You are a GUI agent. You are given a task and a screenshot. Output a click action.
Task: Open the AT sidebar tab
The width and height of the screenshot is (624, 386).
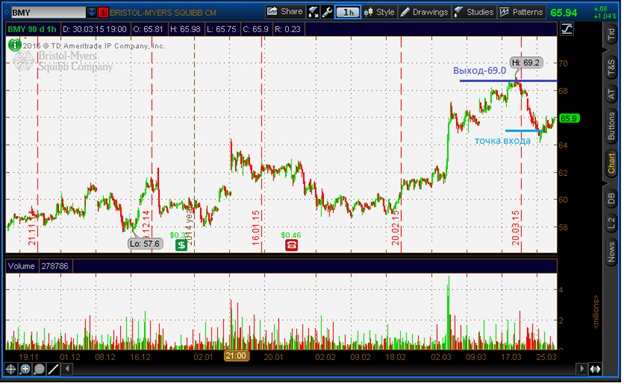[611, 94]
